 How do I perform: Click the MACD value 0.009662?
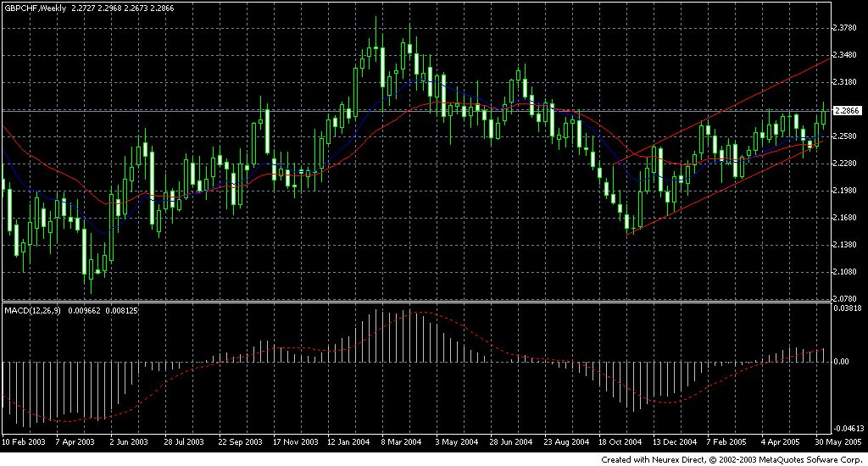(x=84, y=311)
